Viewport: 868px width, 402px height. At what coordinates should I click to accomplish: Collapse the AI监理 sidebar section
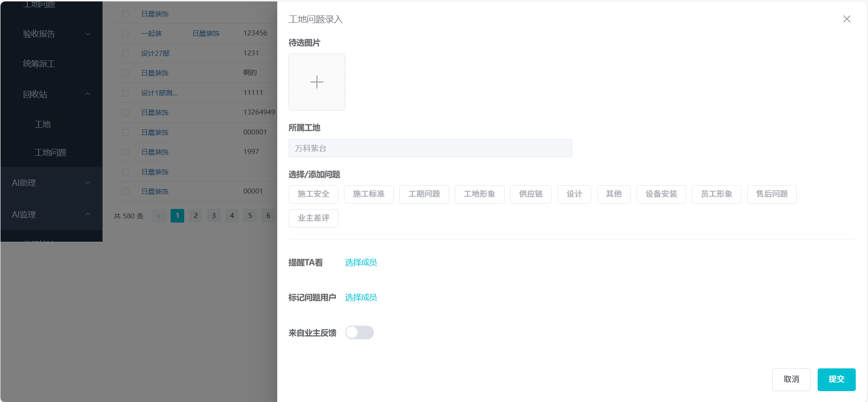(x=51, y=214)
